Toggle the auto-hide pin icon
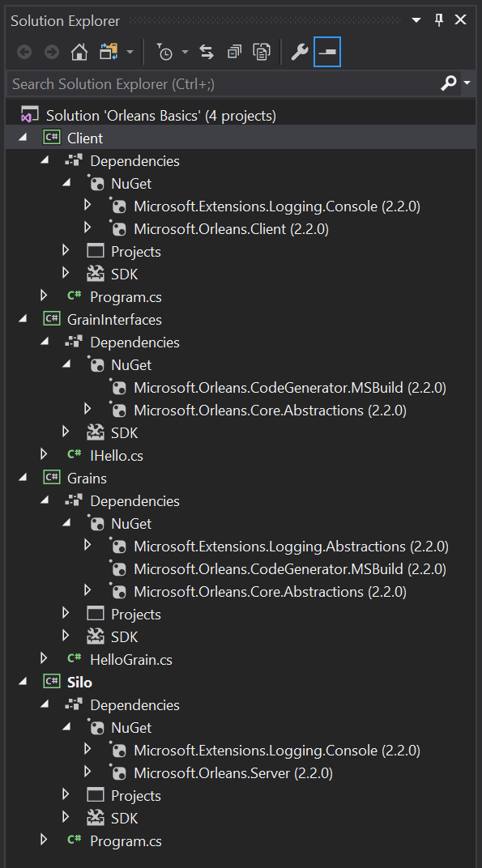 pos(439,20)
